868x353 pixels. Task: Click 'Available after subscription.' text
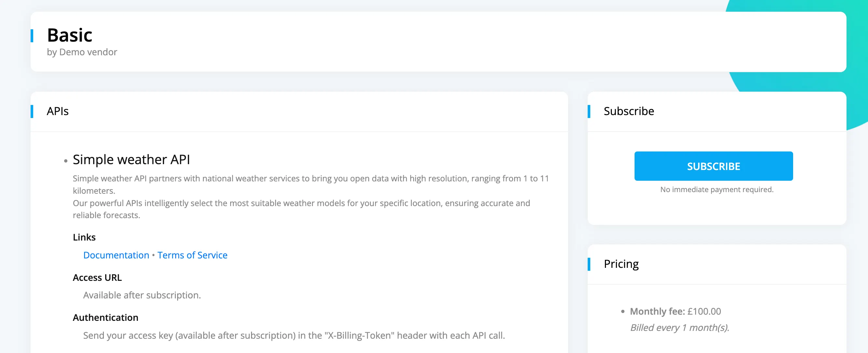(x=142, y=295)
